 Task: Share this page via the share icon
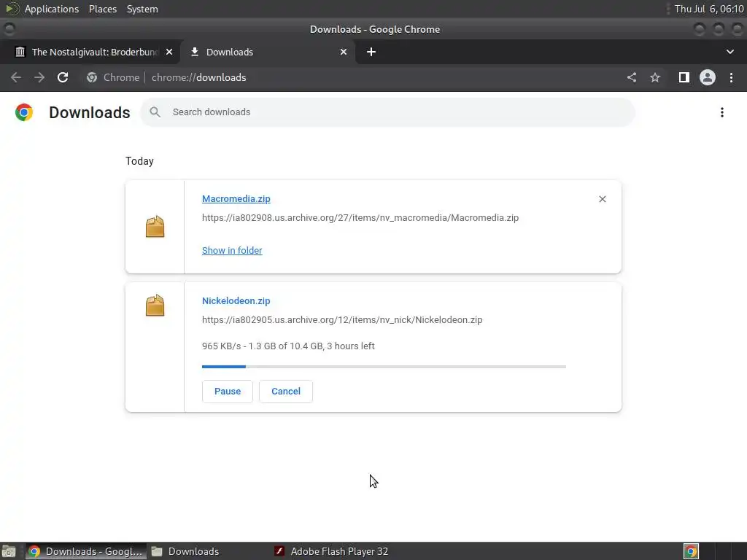click(632, 77)
